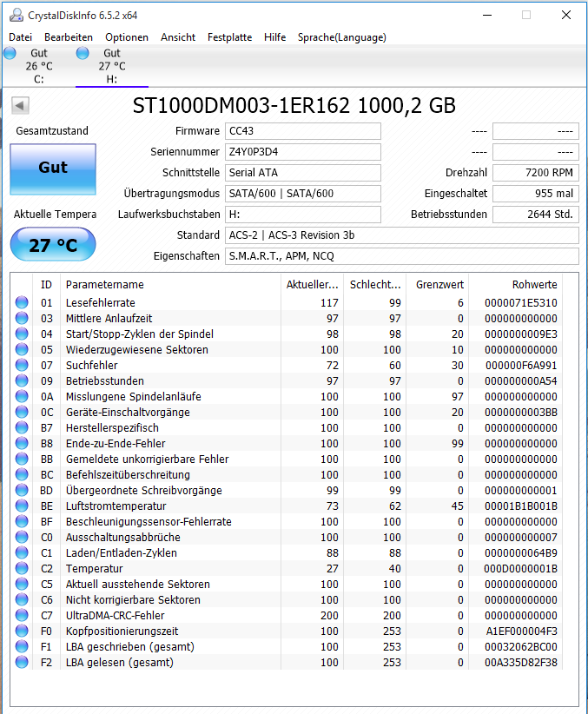Screen dimensions: 588x714
Task: Minimize the CrystalDiskInfo window
Action: pos(487,15)
